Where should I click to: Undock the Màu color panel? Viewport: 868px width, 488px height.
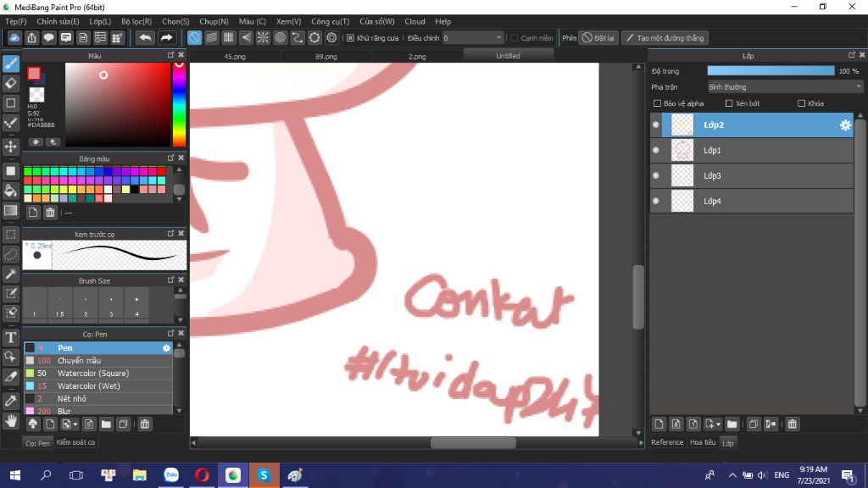coord(170,55)
